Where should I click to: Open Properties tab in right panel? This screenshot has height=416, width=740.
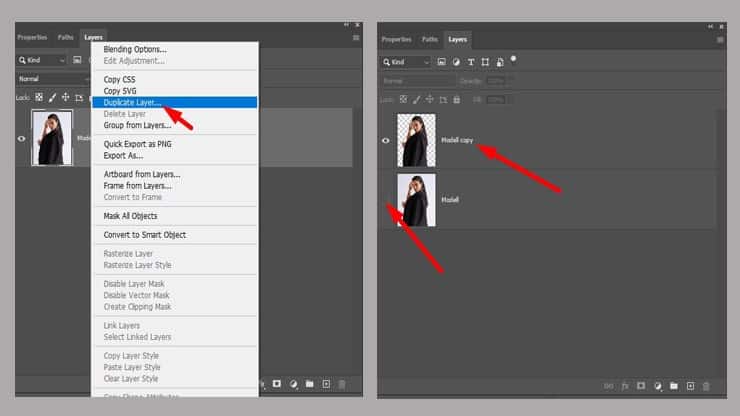pyautogui.click(x=396, y=39)
